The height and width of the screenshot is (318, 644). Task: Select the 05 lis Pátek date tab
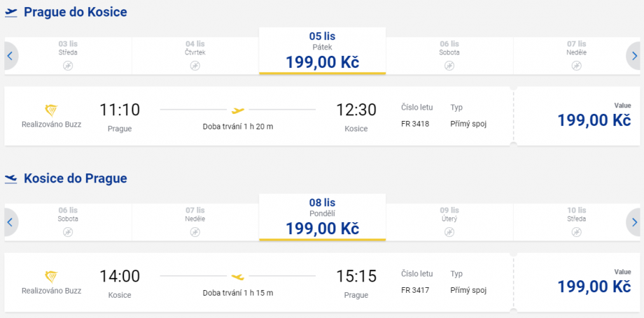(x=322, y=50)
